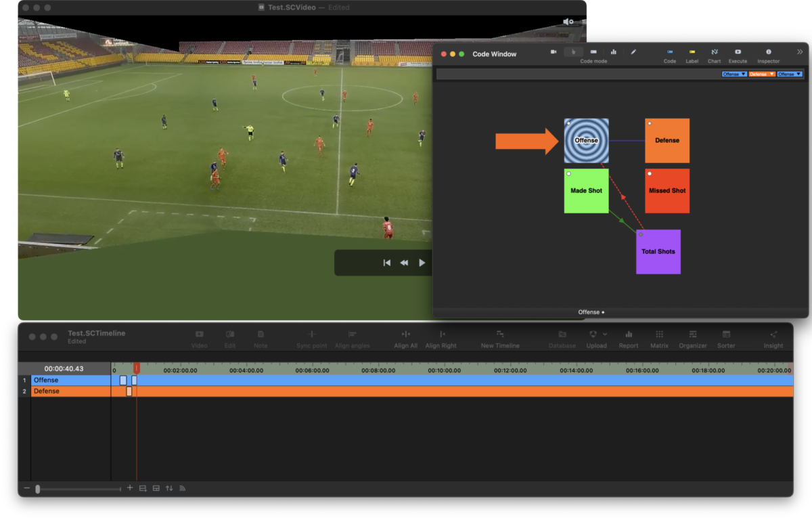812x520 pixels.
Task: Adjust the timeline zoom slider at the bottom
Action: pyautogui.click(x=39, y=487)
